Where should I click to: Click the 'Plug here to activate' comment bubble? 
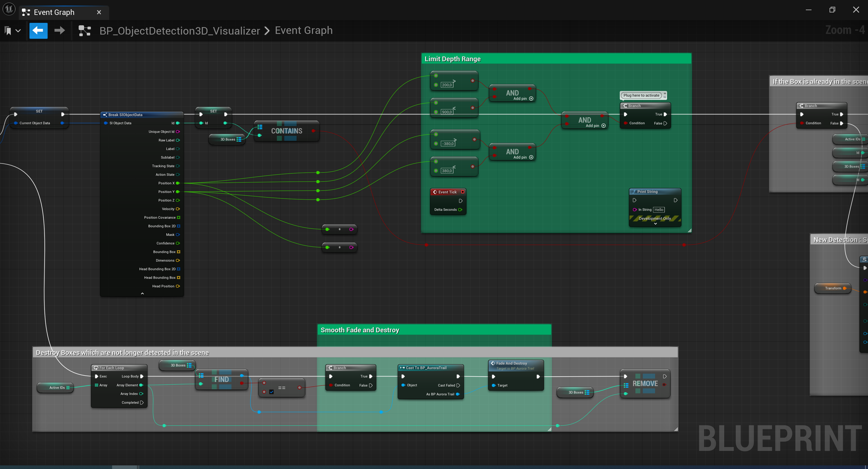point(641,95)
